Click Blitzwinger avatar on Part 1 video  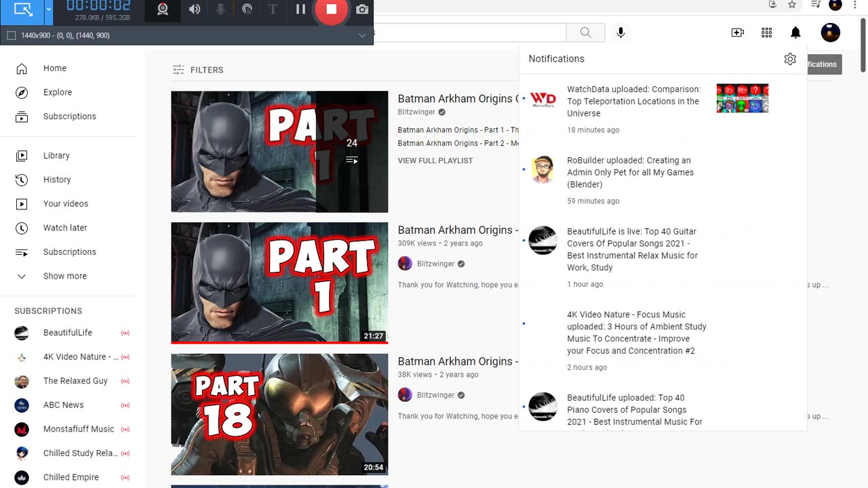pyautogui.click(x=405, y=264)
